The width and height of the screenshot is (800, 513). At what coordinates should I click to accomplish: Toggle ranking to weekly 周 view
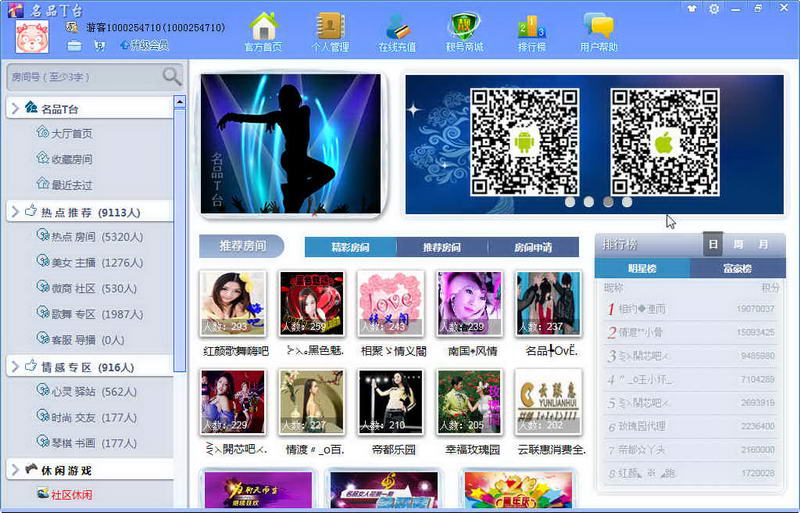738,245
